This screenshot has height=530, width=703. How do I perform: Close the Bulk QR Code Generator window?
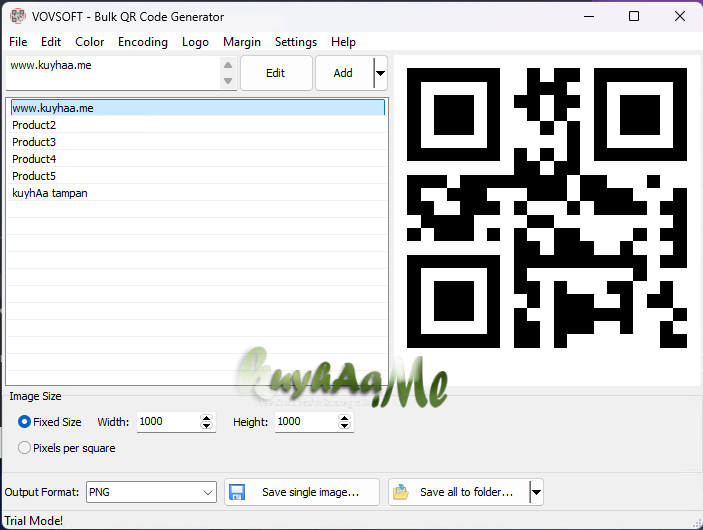[x=680, y=17]
